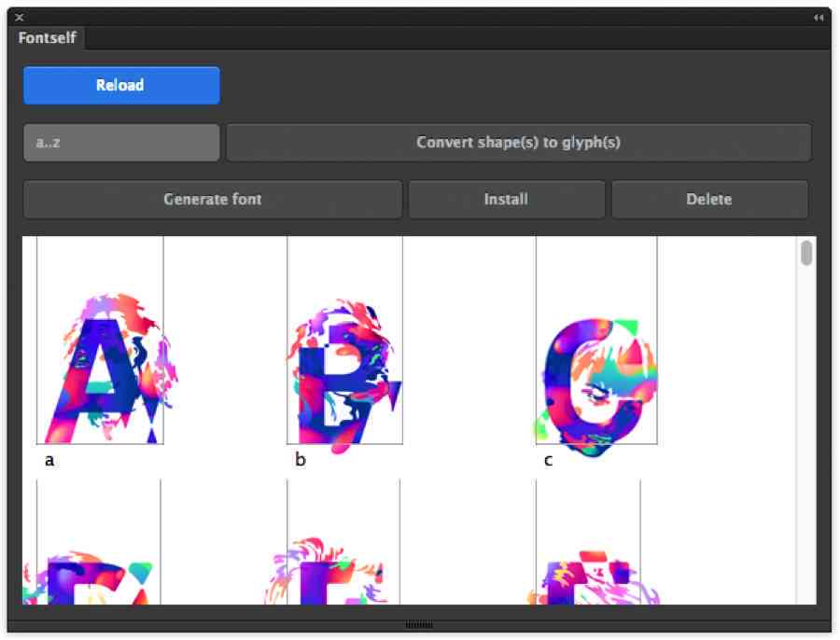This screenshot has height=640, width=840.
Task: Select the colorful glyph C thumbnail
Action: pyautogui.click(x=596, y=387)
